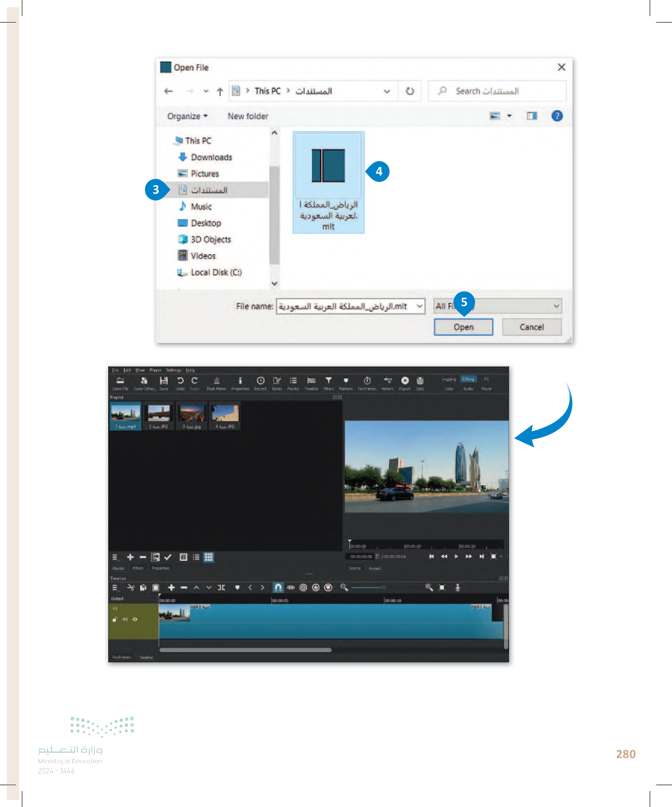This screenshot has width=672, height=807.
Task: Click the Open button in dialog
Action: [x=463, y=327]
